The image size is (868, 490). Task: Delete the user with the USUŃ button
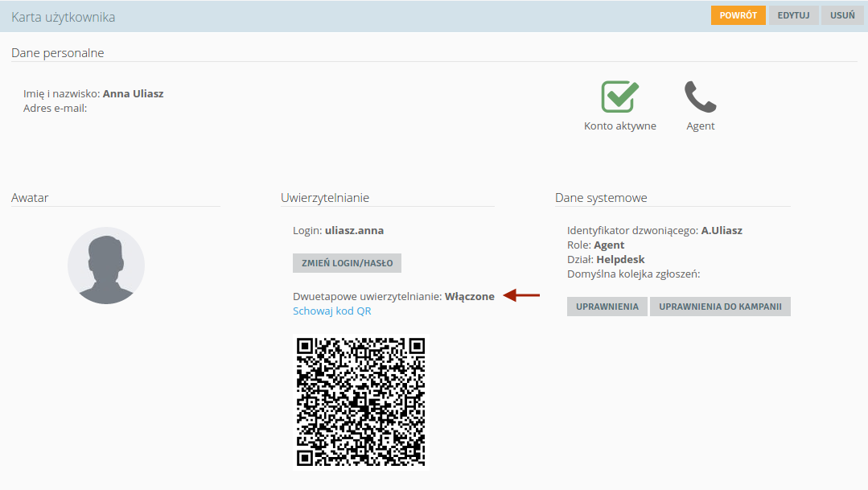click(842, 15)
